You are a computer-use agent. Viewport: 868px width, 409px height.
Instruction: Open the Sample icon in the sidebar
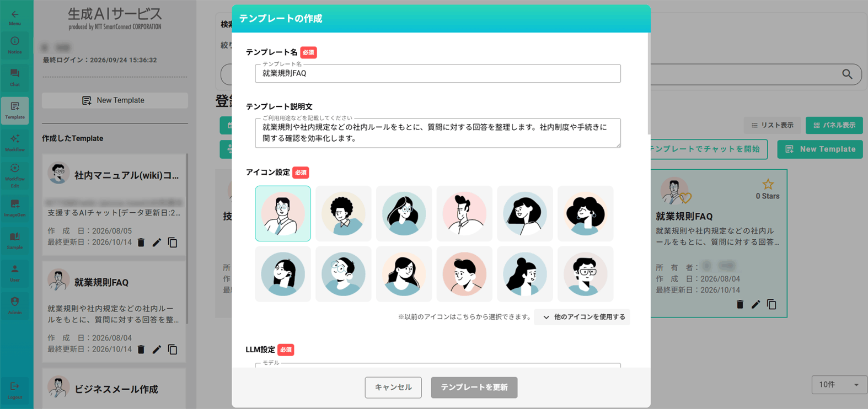(x=15, y=240)
